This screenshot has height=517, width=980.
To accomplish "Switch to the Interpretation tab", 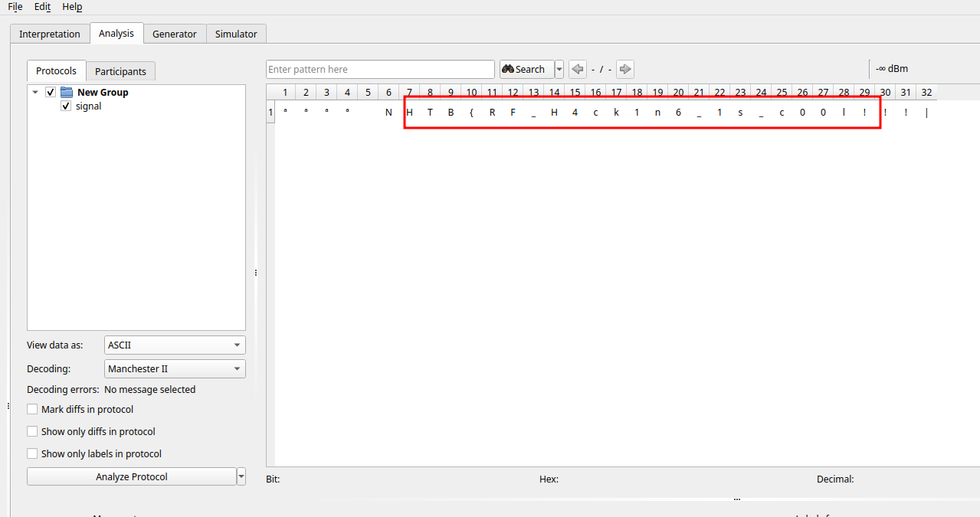I will 50,34.
